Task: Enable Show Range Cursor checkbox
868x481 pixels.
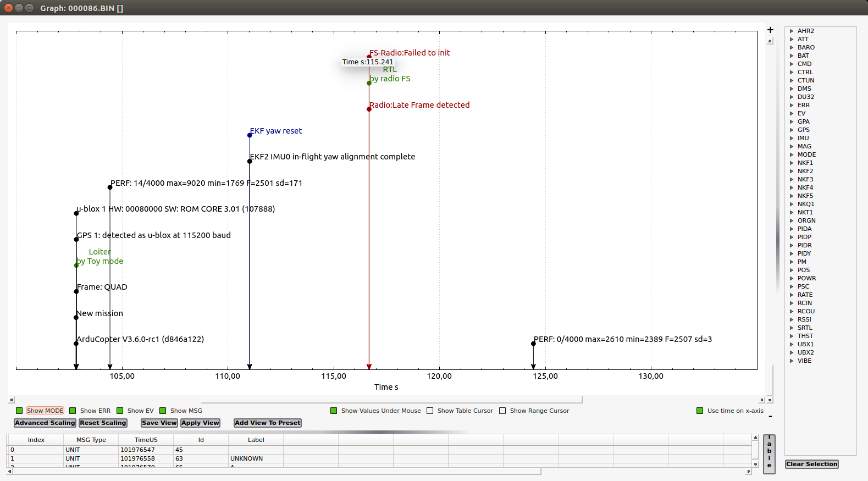Action: (502, 411)
